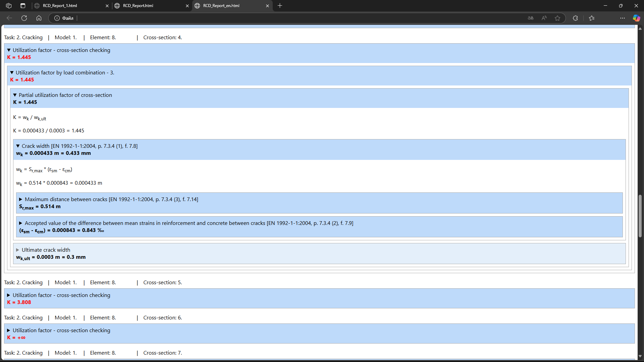Click the vertical scrollbar thumb

pyautogui.click(x=640, y=216)
